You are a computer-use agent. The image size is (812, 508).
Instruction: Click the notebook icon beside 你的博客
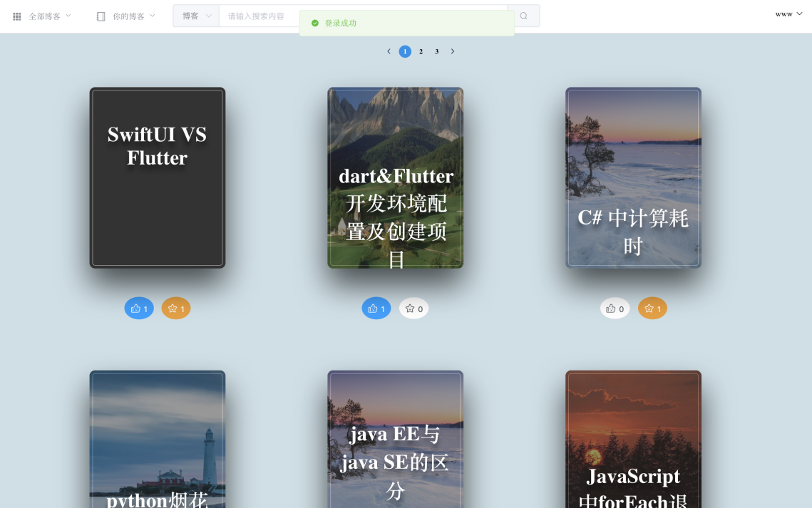pyautogui.click(x=101, y=16)
